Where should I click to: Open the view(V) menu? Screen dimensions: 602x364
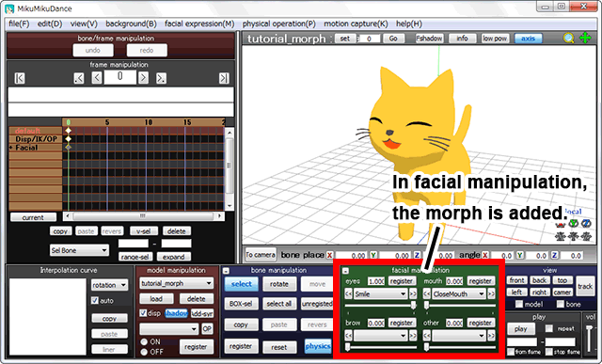(84, 24)
